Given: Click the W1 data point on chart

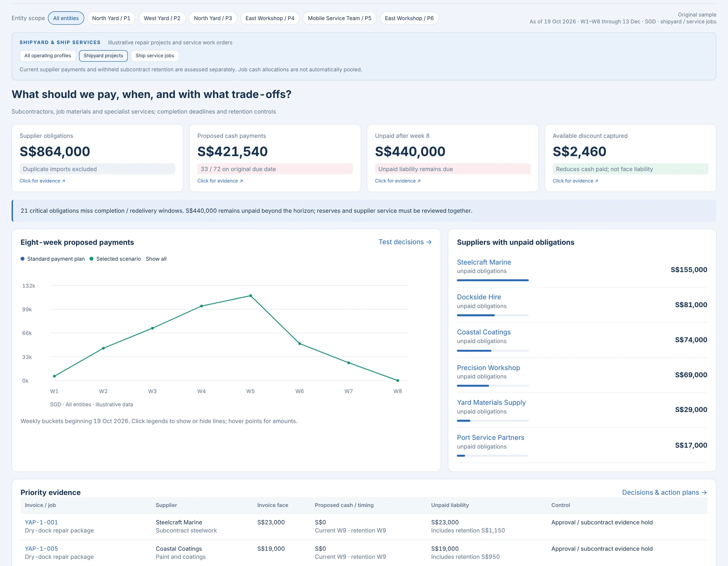Looking at the screenshot, I should [x=54, y=376].
